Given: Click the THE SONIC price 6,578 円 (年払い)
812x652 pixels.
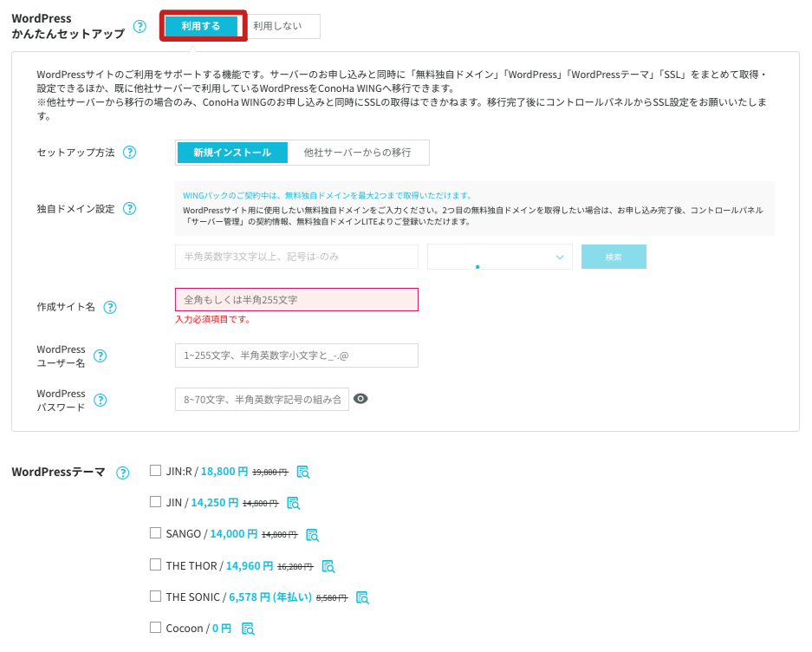Looking at the screenshot, I should coord(270,597).
